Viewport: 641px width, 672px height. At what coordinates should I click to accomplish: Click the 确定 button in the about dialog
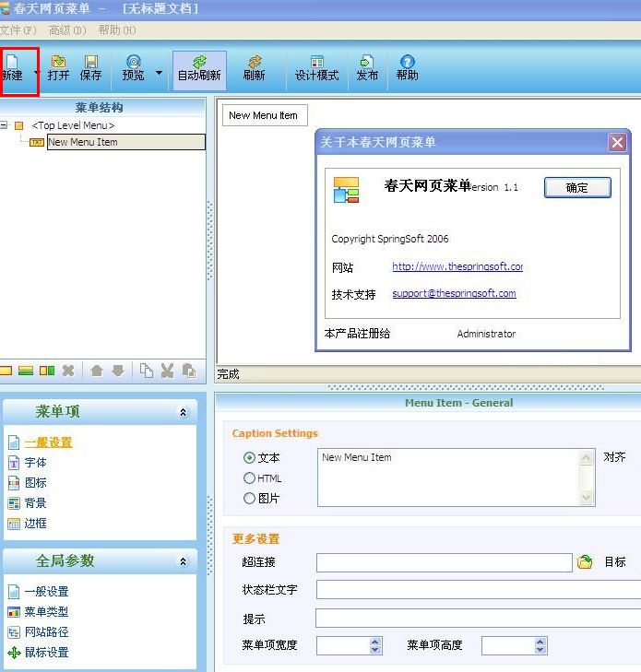(x=577, y=188)
